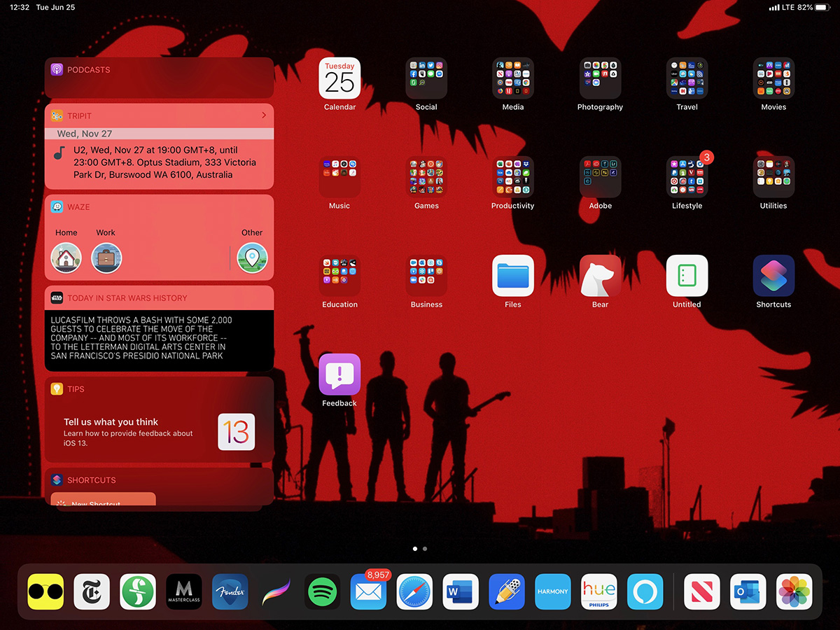Image resolution: width=840 pixels, height=630 pixels.
Task: Launch MasterClass from the dock
Action: (184, 592)
